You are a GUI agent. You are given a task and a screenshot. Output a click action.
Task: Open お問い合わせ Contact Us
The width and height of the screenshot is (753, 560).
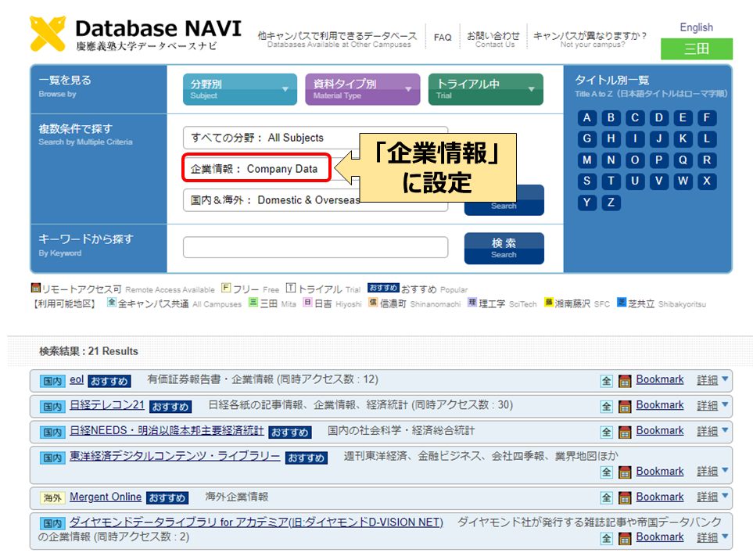point(493,39)
